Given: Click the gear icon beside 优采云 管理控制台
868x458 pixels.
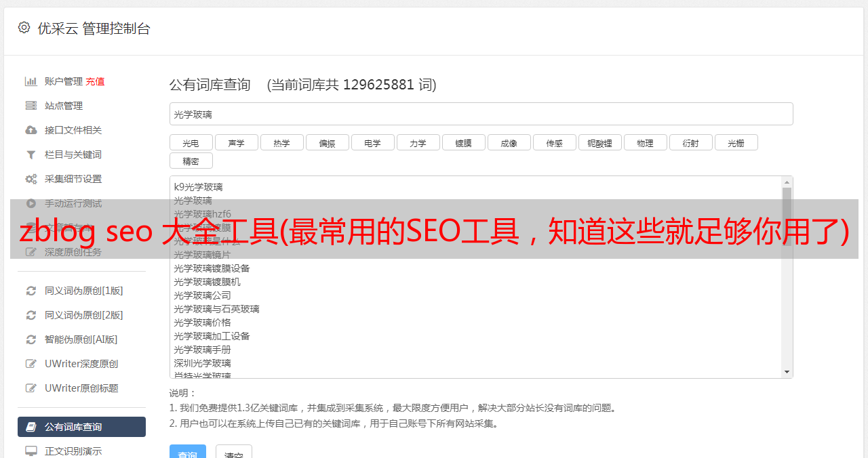Looking at the screenshot, I should click(24, 28).
